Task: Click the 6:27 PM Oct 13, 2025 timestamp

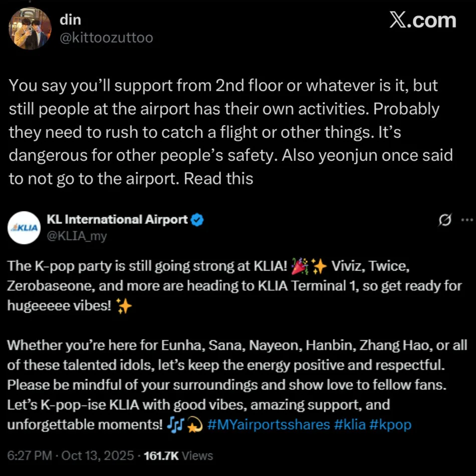Action: (x=71, y=455)
